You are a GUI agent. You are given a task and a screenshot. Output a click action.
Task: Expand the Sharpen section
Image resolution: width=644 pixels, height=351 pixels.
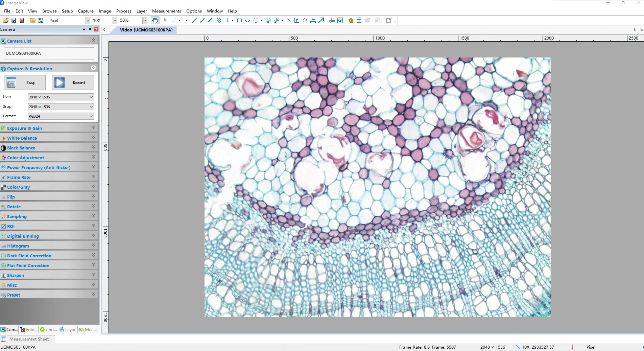(x=49, y=275)
